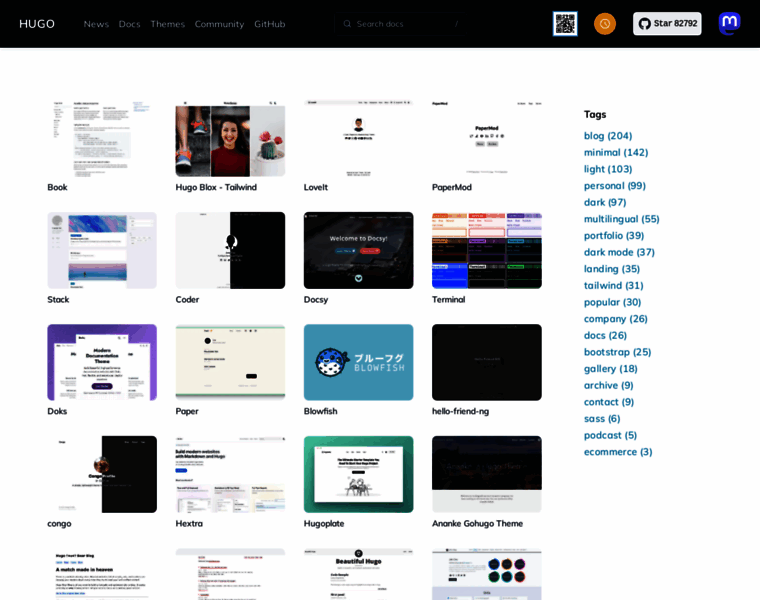Filter themes by sass (6) tag

pos(602,419)
